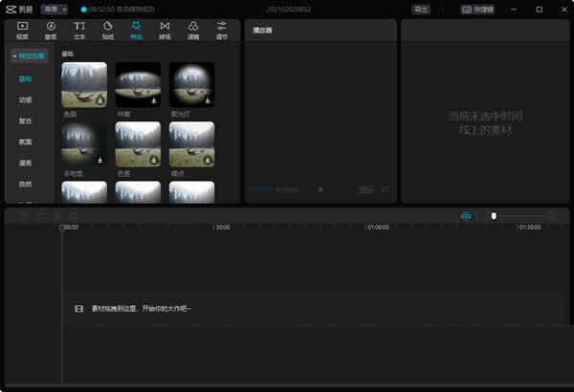
Task: Collapse the 特效效果 category list
Action: (x=28, y=56)
